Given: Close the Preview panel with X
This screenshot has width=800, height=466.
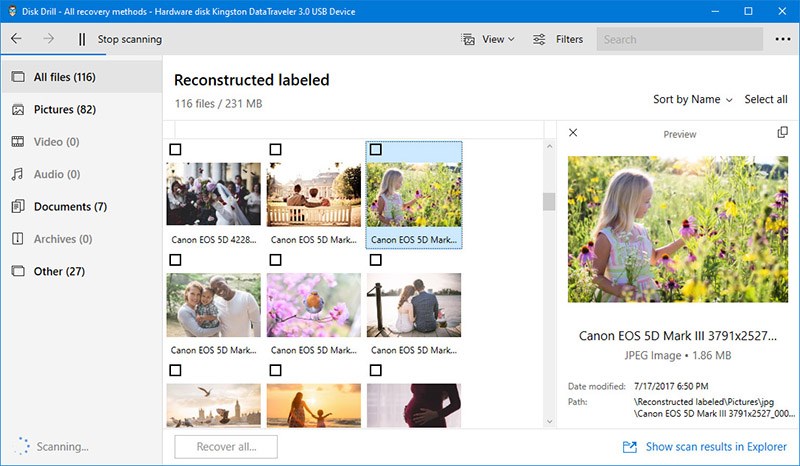Looking at the screenshot, I should point(573,133).
